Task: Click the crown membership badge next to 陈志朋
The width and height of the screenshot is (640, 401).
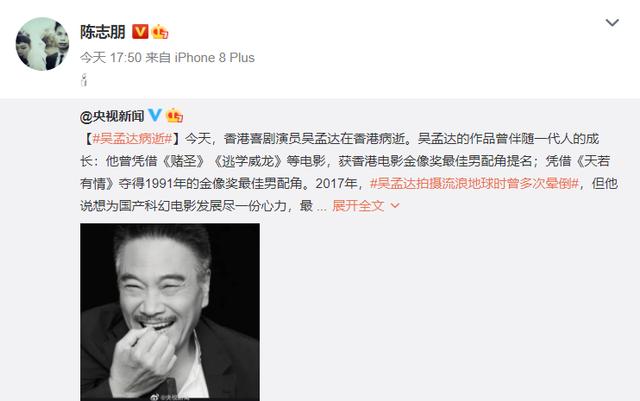Action: click(160, 32)
